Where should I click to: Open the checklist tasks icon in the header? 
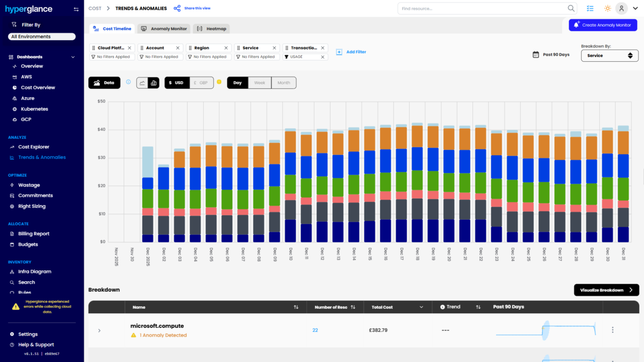point(590,9)
